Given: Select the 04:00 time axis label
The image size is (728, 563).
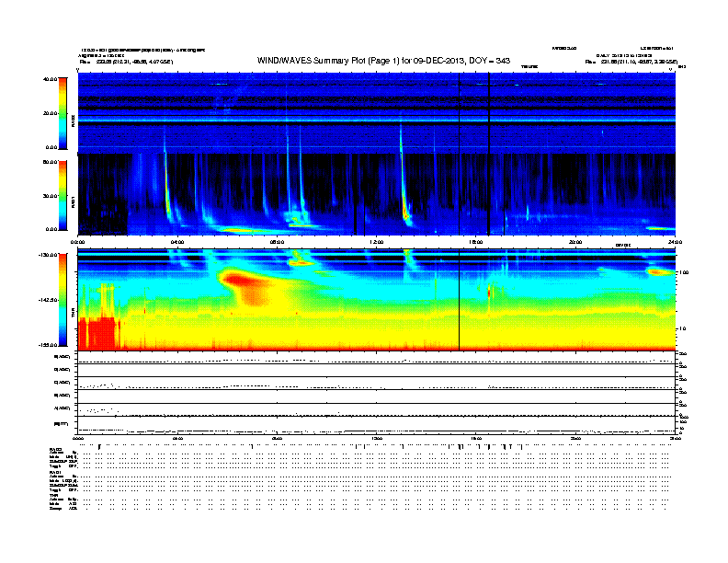Looking at the screenshot, I should pyautogui.click(x=177, y=242).
